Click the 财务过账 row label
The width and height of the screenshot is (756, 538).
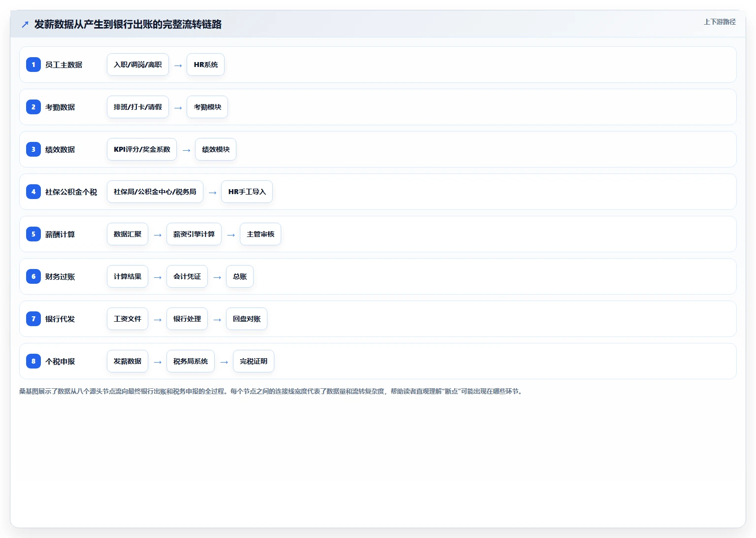click(x=60, y=276)
